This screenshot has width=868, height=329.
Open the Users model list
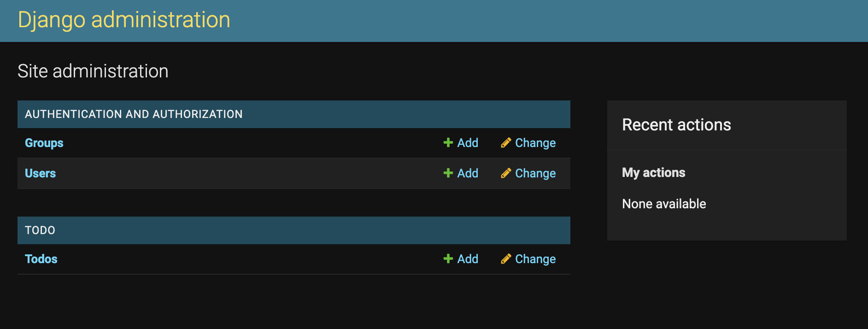click(x=41, y=173)
